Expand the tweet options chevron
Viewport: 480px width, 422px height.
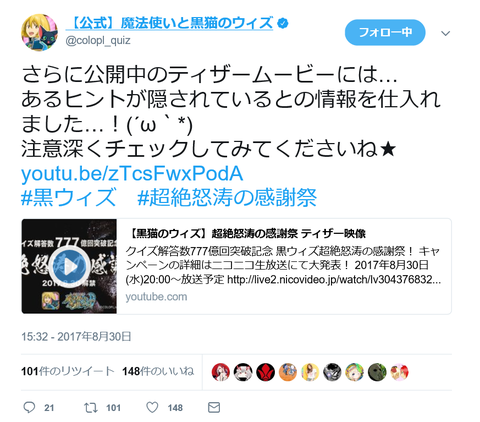click(446, 33)
